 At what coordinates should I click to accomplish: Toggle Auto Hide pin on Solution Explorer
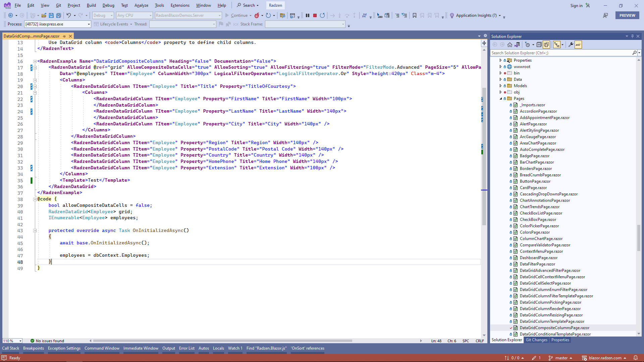tap(632, 36)
